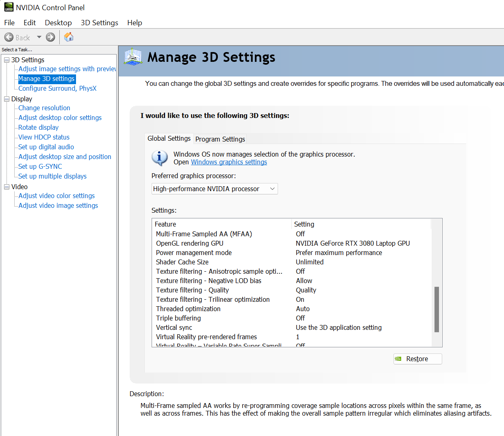Collapse the Display tree node
This screenshot has height=436, width=504.
pos(7,99)
